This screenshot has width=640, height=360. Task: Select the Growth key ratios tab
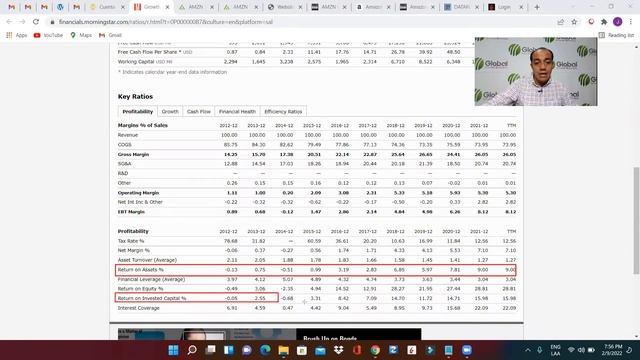pos(170,111)
